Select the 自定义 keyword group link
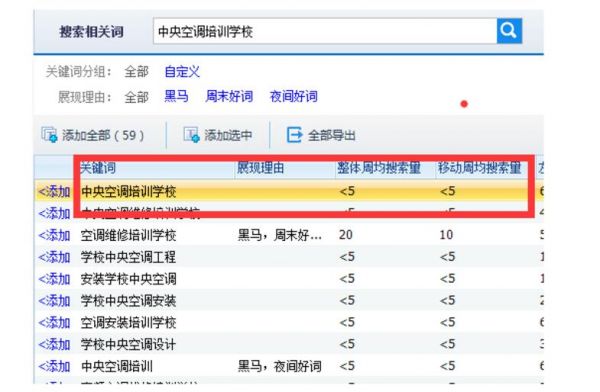The height and width of the screenshot is (392, 600). click(x=182, y=72)
